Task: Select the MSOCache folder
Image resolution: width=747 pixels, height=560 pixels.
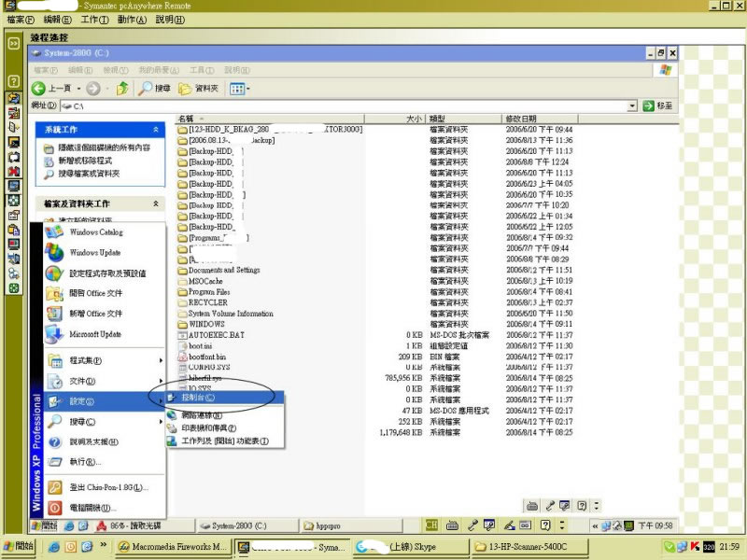Action: [x=200, y=281]
